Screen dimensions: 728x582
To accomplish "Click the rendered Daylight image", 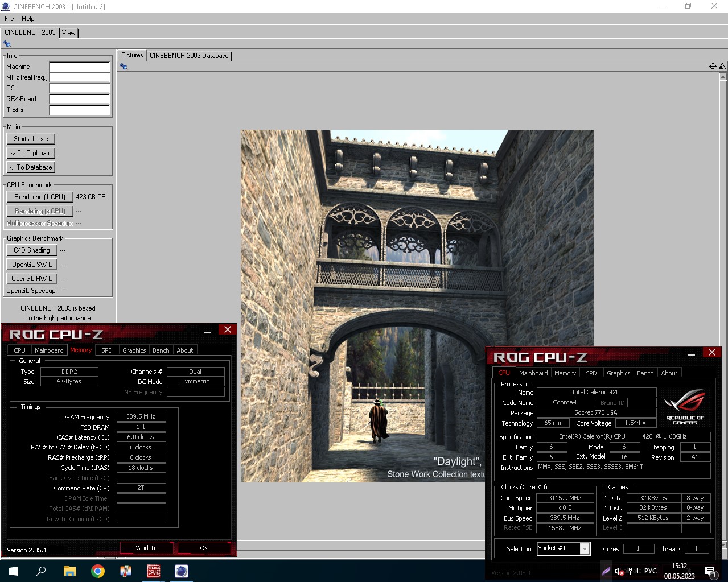I will tap(417, 306).
